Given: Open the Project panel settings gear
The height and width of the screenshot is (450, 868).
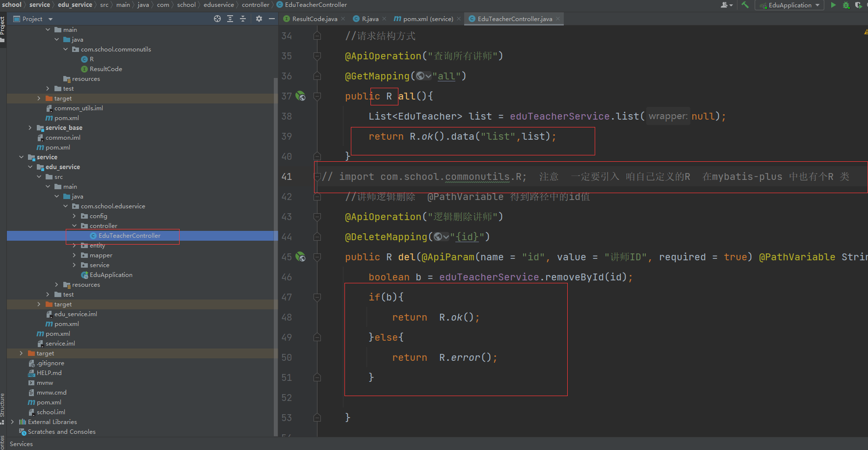Looking at the screenshot, I should tap(259, 19).
